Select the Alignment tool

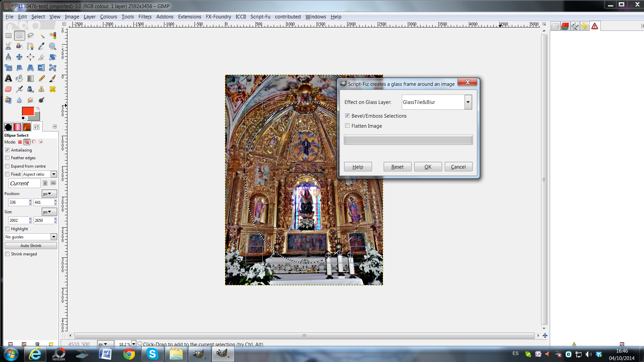coord(31,57)
